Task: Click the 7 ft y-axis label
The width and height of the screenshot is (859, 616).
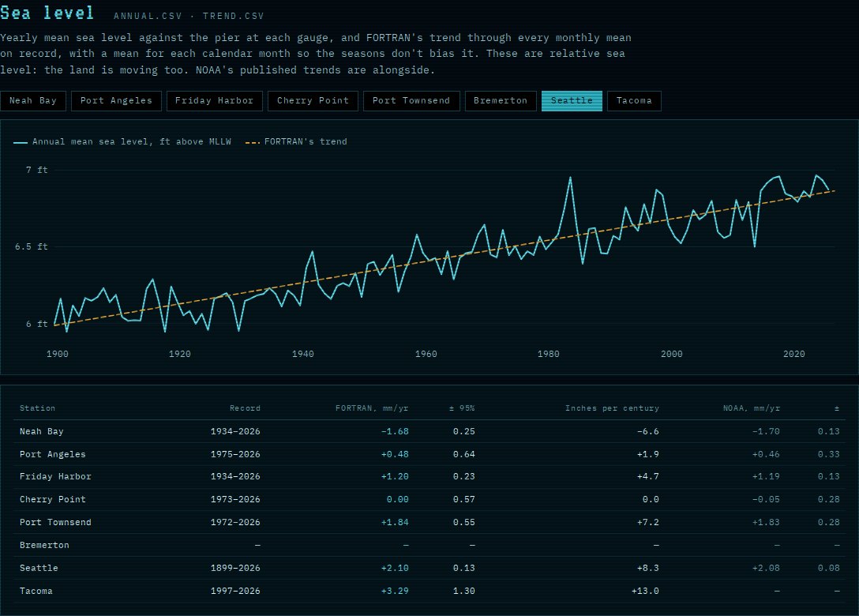Action: (x=36, y=171)
